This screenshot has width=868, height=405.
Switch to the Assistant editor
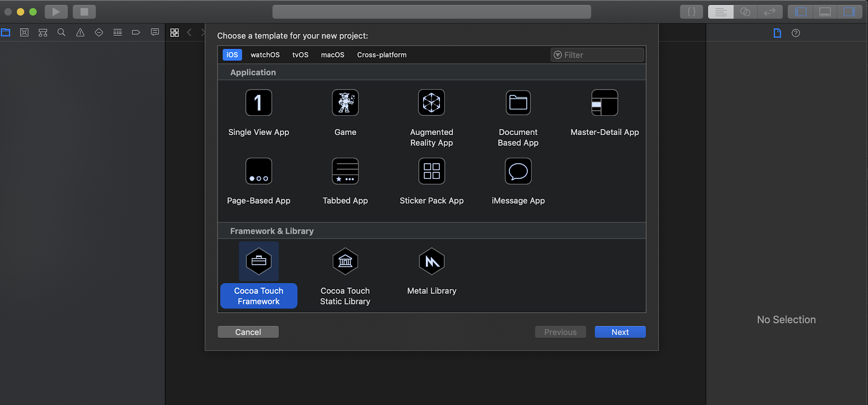coord(745,12)
